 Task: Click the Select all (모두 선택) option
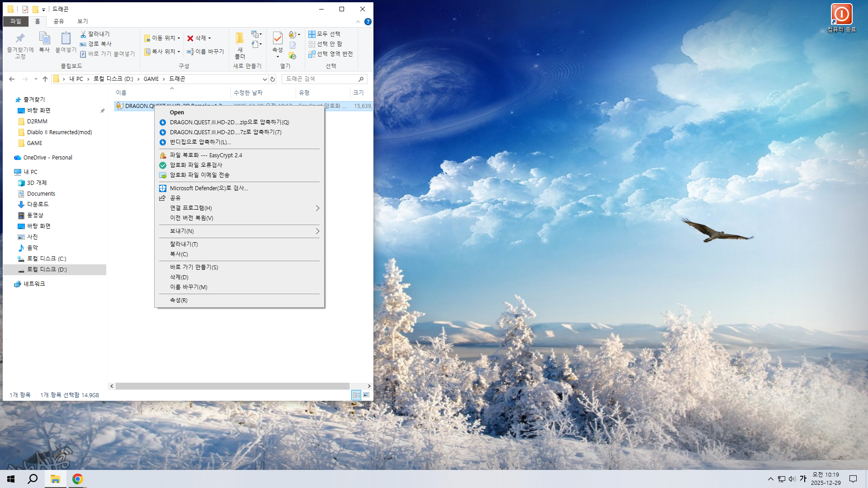[x=324, y=34]
